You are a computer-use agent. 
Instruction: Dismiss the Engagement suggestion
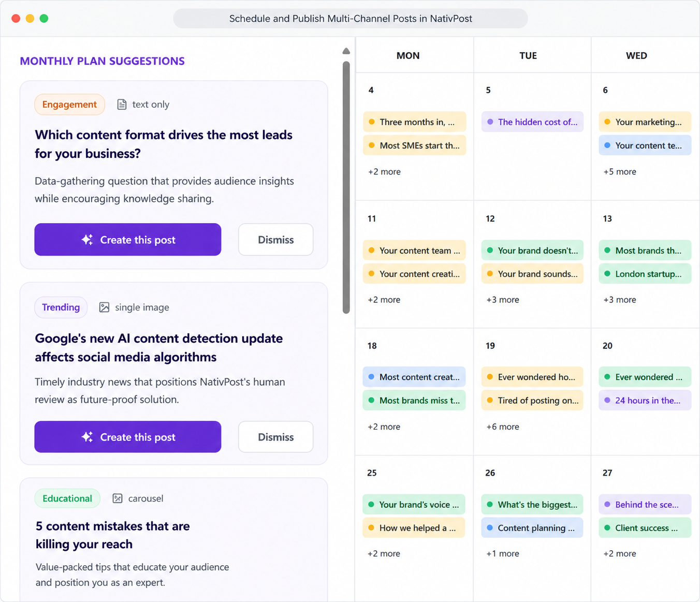(275, 240)
